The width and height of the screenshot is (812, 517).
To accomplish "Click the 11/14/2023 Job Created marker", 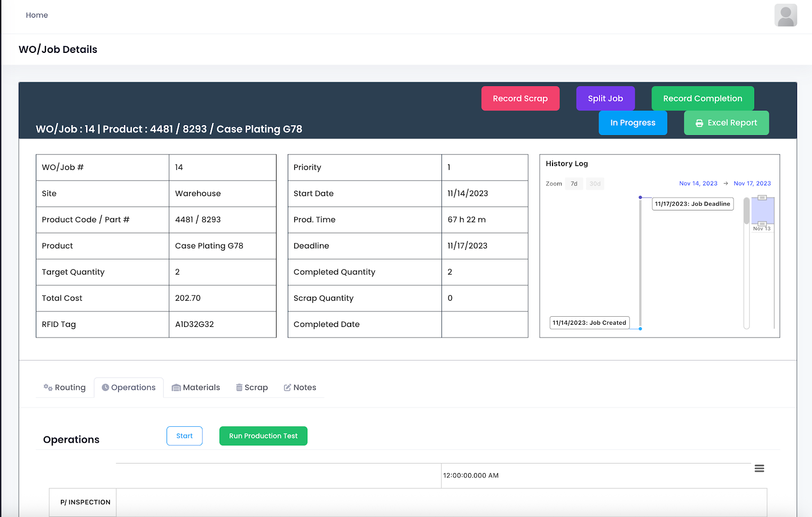I will pos(589,322).
